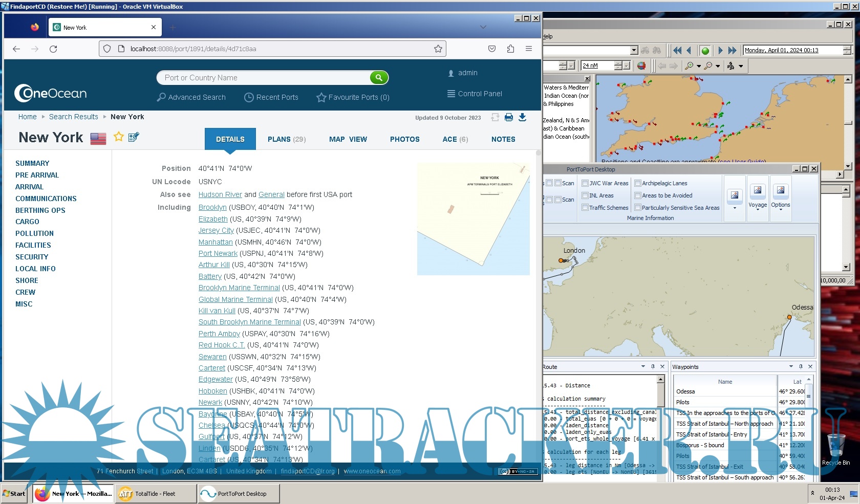Click the zoom in magnifier on map toolbar
Screen dimensions: 860x504
[x=690, y=66]
